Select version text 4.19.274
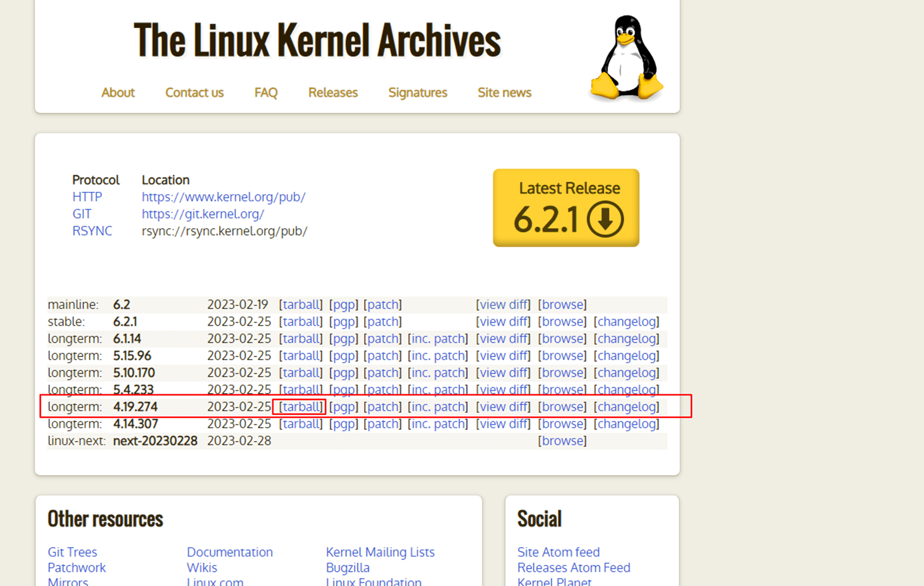 (x=135, y=407)
